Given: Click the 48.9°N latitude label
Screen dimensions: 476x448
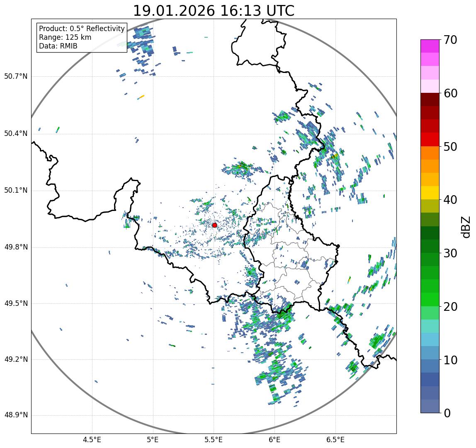Looking at the screenshot, I should pyautogui.click(x=16, y=415).
